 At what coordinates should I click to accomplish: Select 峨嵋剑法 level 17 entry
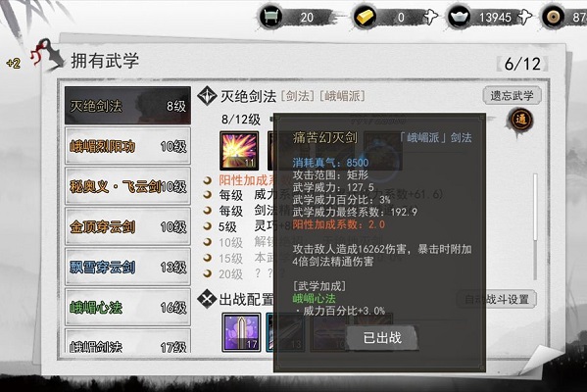click(x=127, y=341)
